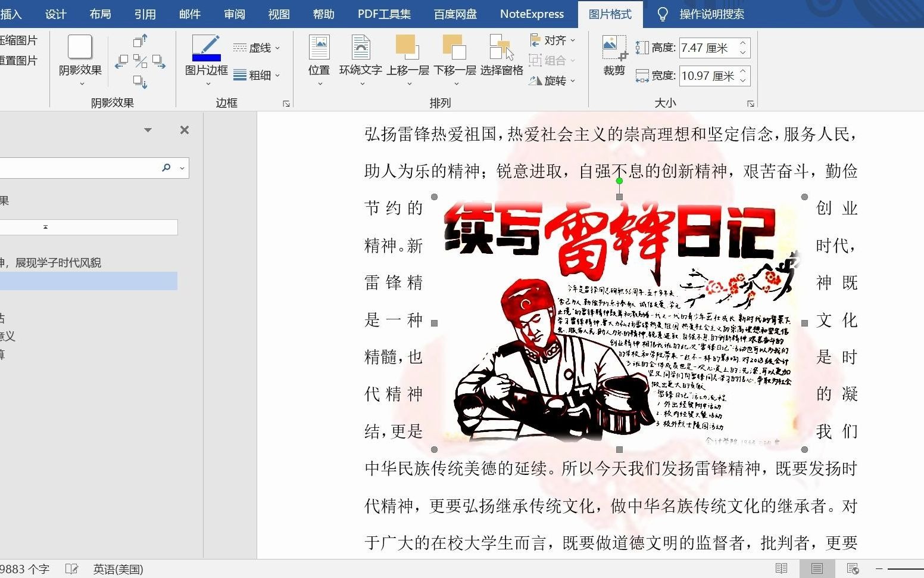Click the 操作说明搜索 tell-me search box
This screenshot has height=578, width=924.
click(712, 14)
